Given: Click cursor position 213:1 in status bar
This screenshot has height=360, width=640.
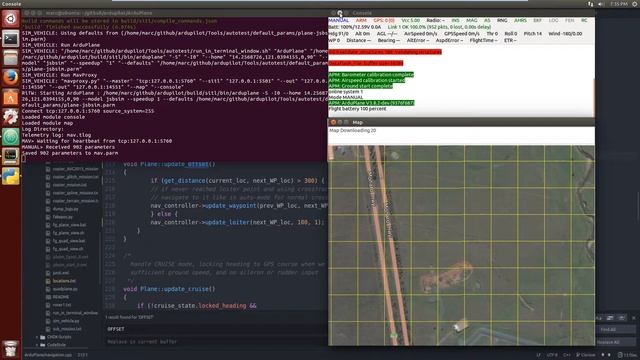Looking at the screenshot, I should pyautogui.click(x=82, y=355).
